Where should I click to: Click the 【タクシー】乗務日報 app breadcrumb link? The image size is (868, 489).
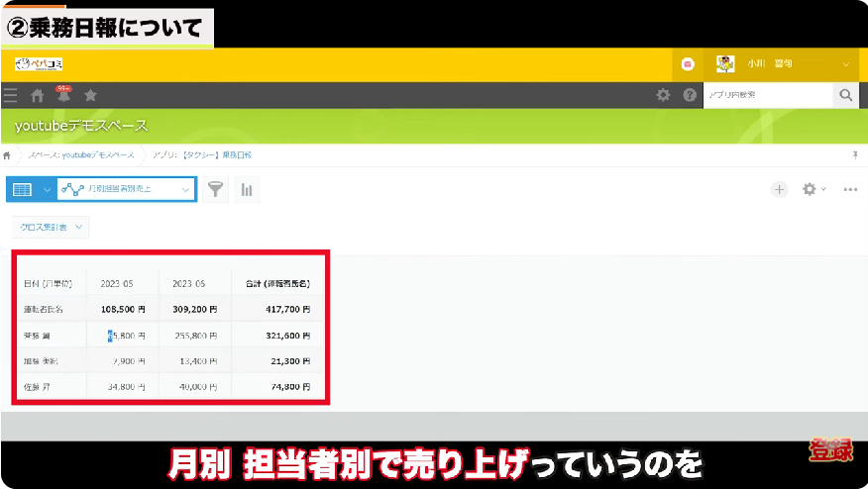coord(202,155)
